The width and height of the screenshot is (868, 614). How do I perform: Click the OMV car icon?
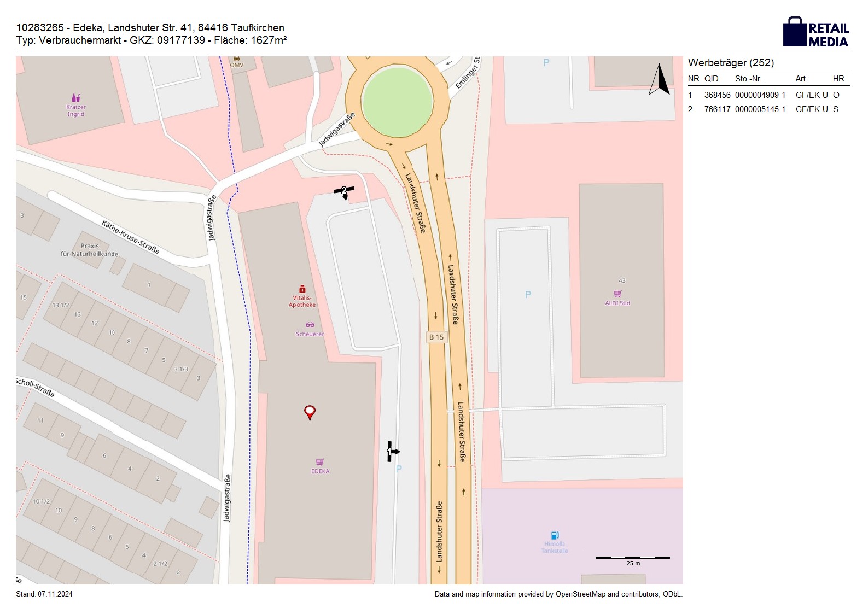coord(236,58)
